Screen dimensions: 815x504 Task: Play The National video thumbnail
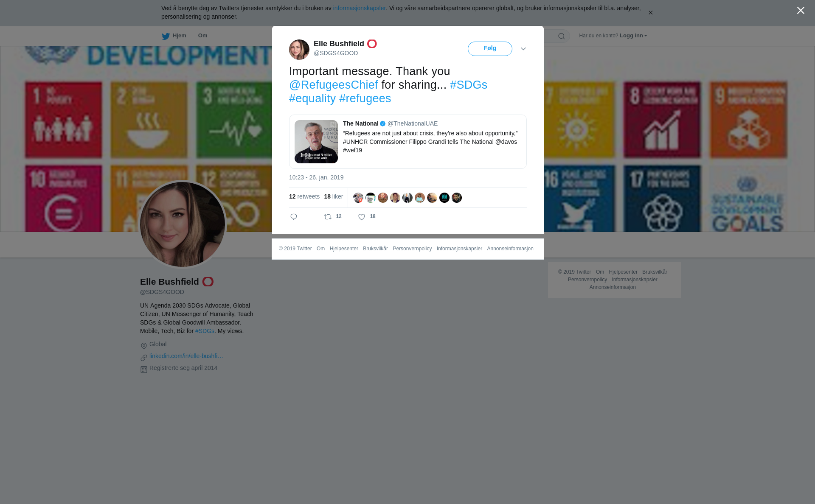(x=316, y=142)
